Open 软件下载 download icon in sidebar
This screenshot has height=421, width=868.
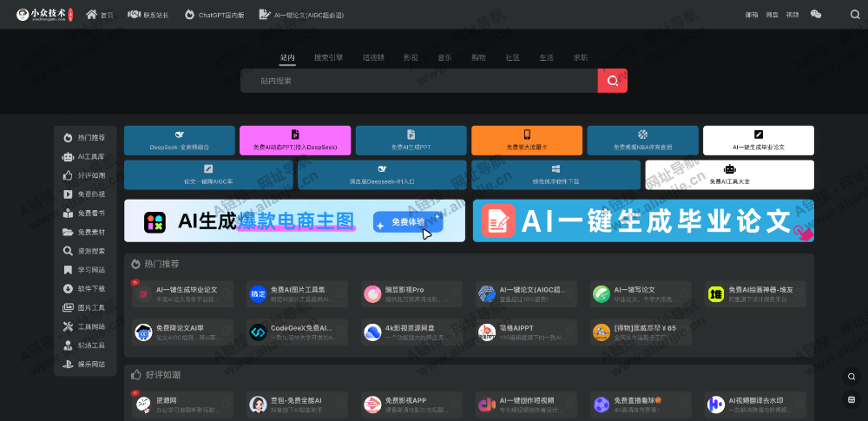click(68, 288)
